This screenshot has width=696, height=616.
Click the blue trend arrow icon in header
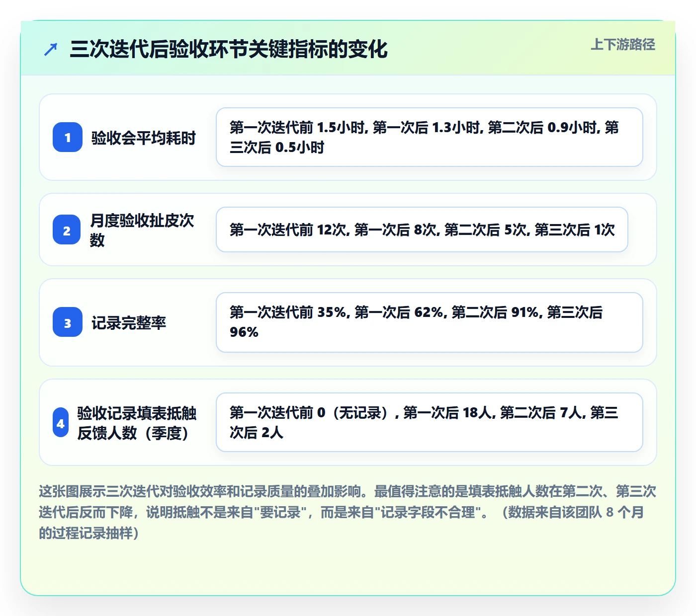point(51,49)
